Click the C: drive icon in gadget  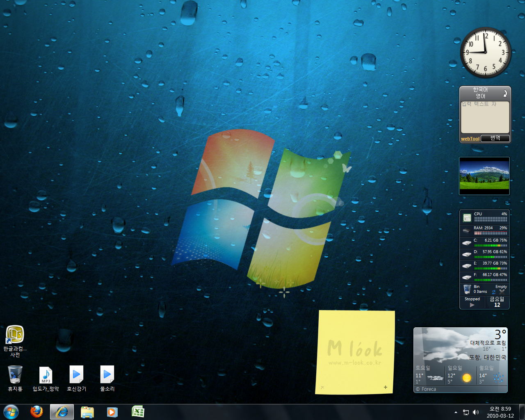pyautogui.click(x=467, y=243)
